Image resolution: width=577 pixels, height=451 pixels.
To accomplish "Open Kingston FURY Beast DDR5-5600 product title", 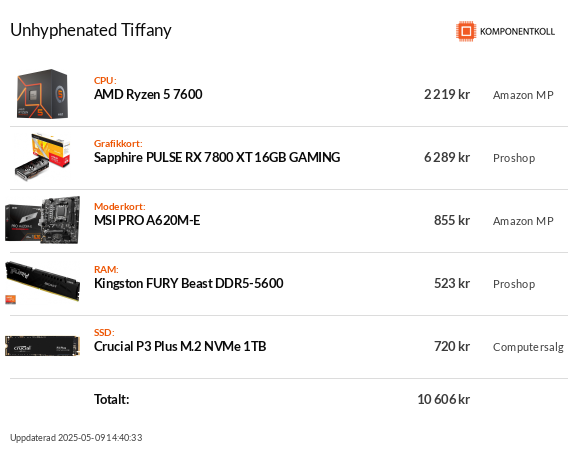I will [x=188, y=283].
